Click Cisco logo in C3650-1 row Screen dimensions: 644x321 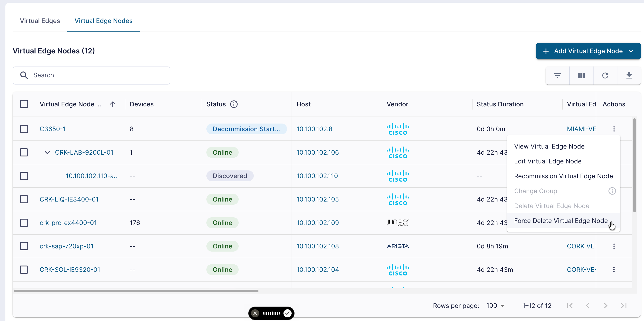[398, 129]
